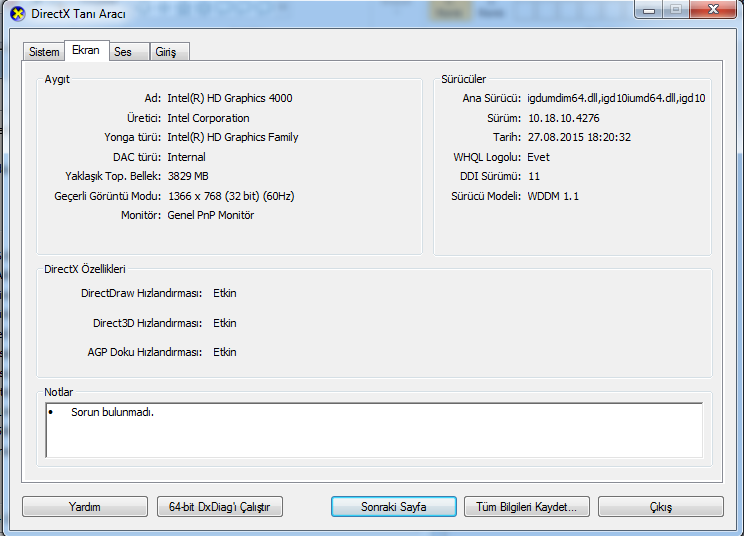The height and width of the screenshot is (544, 744).
Task: Click manufacturer value 'Intel Corporation'
Action: (208, 118)
